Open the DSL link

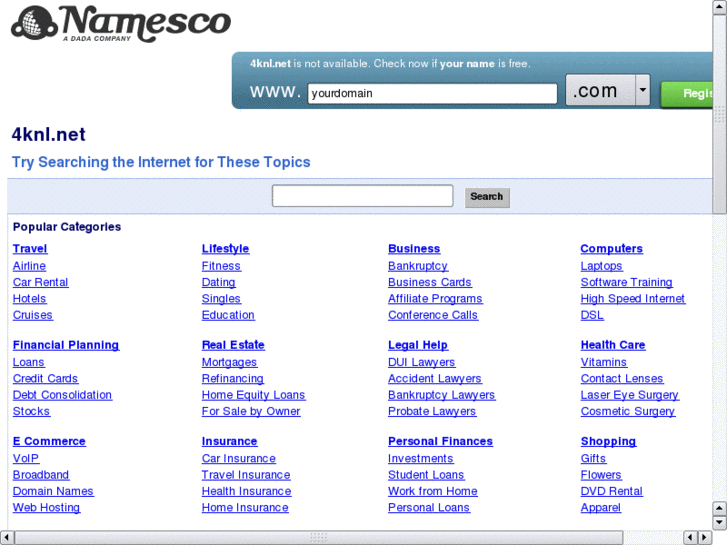pyautogui.click(x=592, y=315)
